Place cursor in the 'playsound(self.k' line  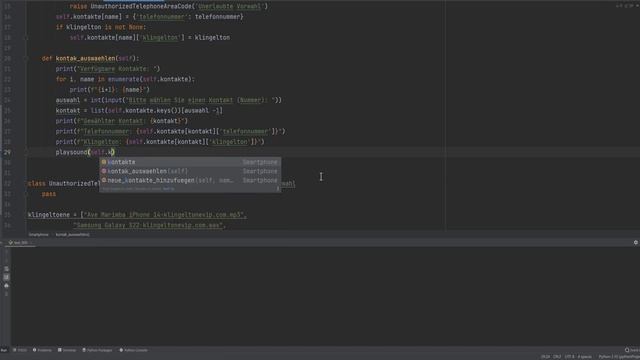[85, 152]
